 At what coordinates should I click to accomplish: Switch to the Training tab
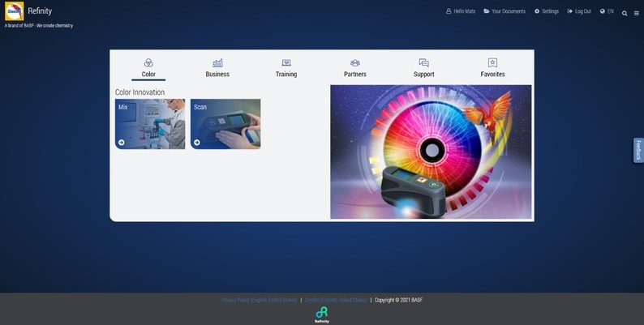coord(286,69)
